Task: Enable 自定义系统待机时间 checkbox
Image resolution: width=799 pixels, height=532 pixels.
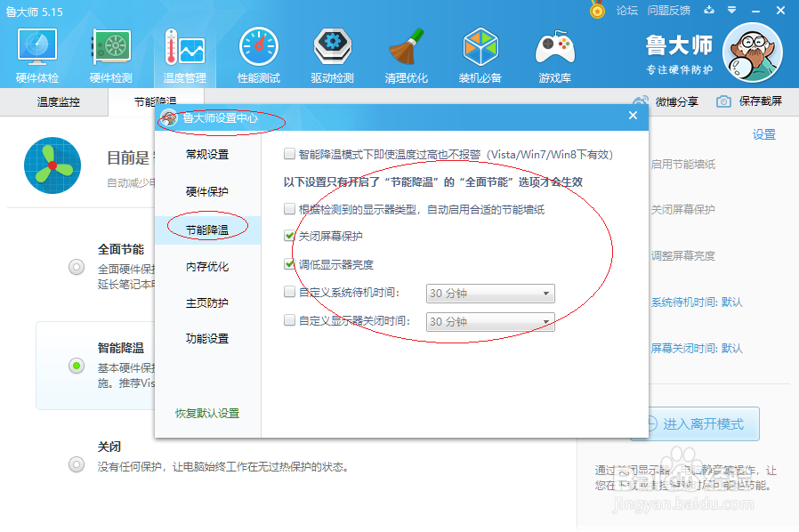Action: click(289, 292)
